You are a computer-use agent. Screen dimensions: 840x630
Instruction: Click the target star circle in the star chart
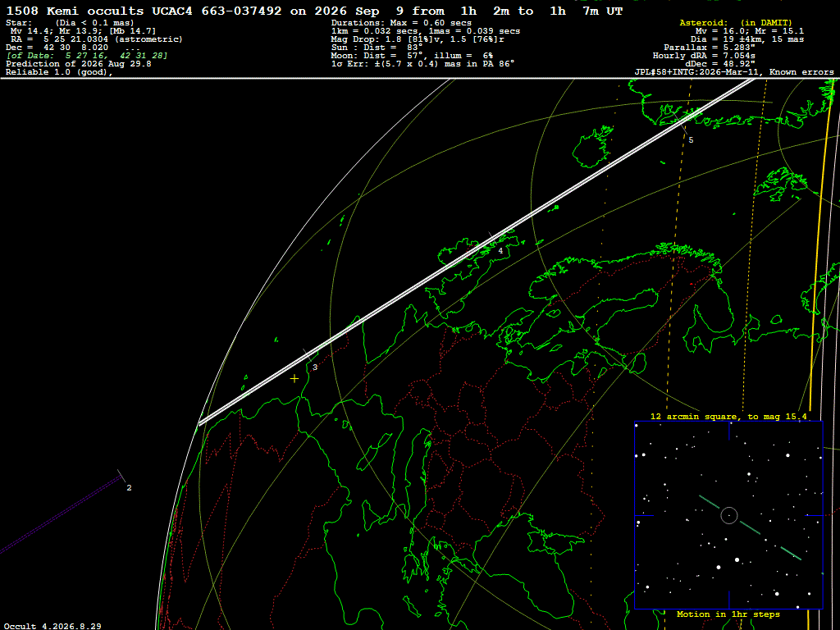click(x=728, y=515)
